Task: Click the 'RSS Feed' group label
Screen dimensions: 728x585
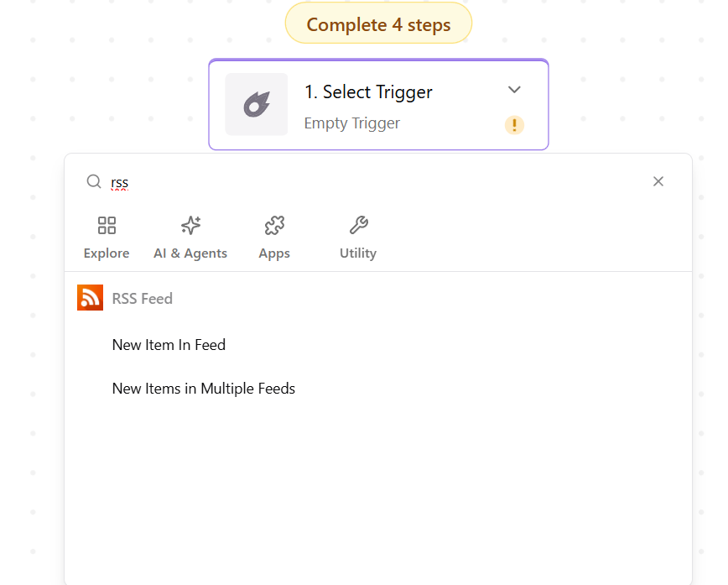Action: [x=143, y=298]
